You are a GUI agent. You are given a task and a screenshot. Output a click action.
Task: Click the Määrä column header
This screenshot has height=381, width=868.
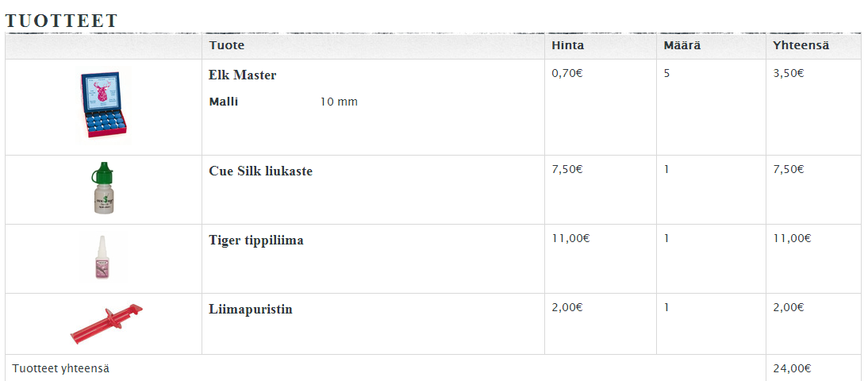[682, 45]
